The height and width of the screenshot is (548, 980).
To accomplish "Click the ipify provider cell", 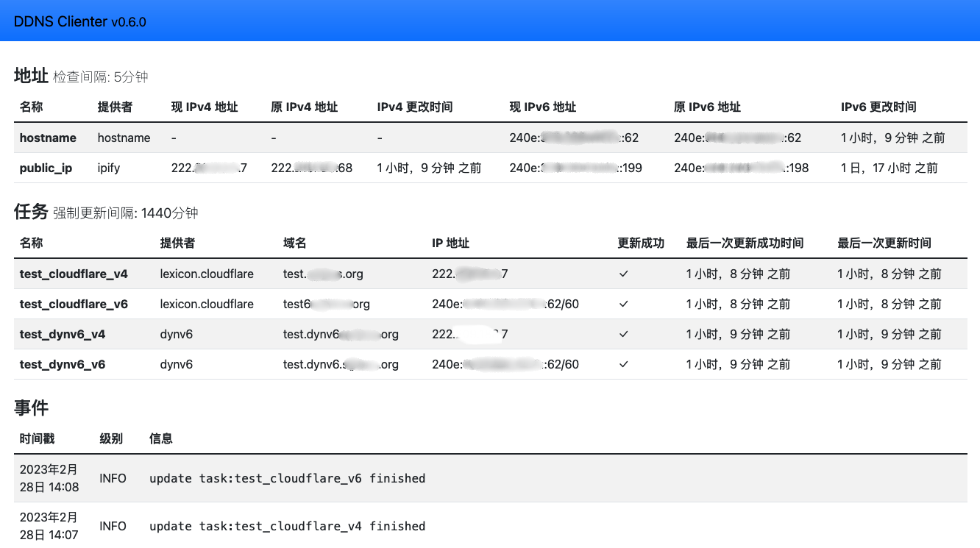I will [x=109, y=168].
